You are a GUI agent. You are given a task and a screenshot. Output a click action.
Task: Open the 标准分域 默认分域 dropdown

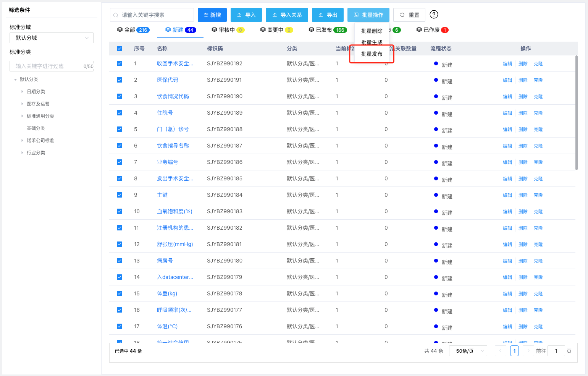pos(52,38)
